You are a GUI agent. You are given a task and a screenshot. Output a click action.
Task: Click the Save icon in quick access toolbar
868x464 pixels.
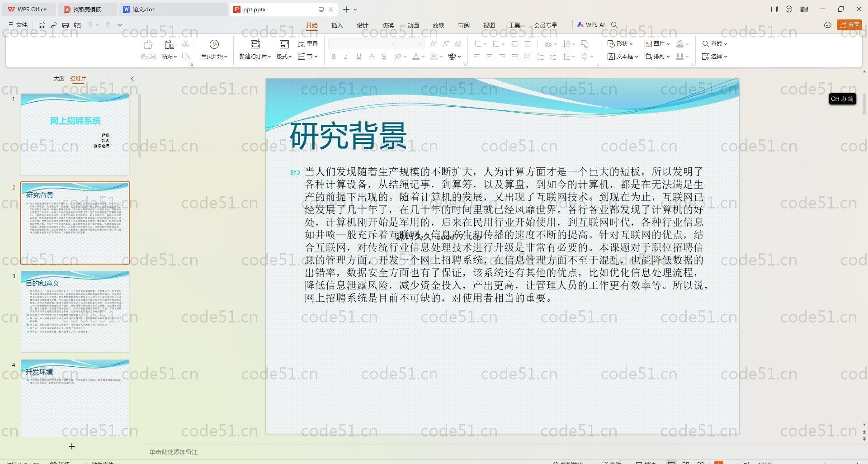coord(42,25)
